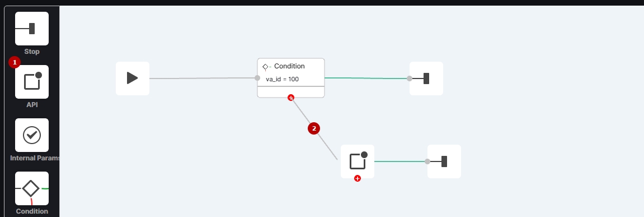Click the small diamond icon in the Condition header
The width and height of the screenshot is (644, 217).
pos(265,66)
